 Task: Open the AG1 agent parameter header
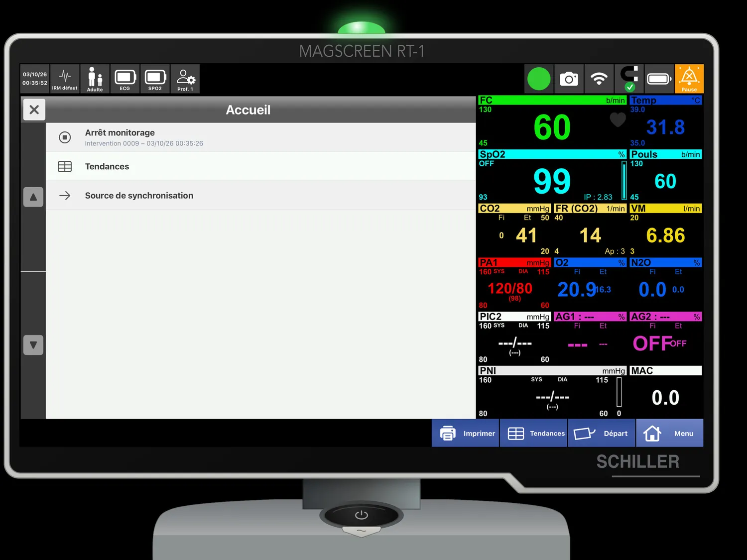tap(590, 317)
